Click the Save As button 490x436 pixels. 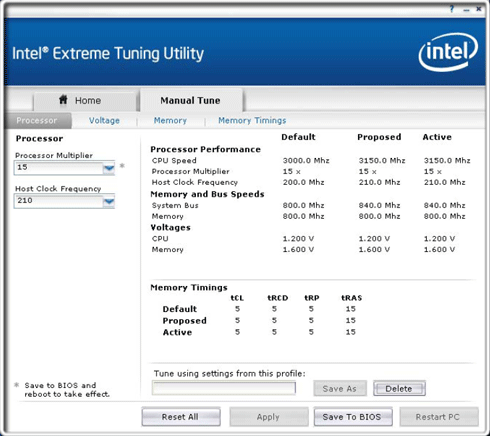[x=340, y=388]
